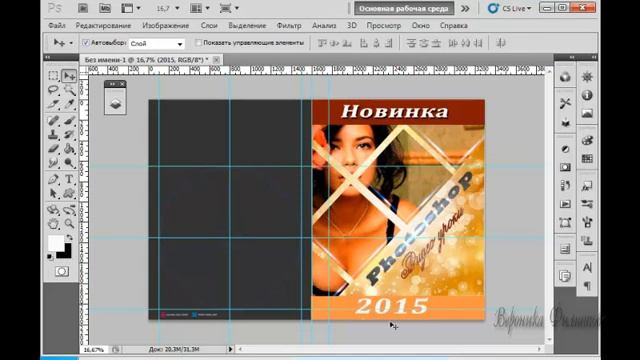Open the Окно menu

coord(420,25)
